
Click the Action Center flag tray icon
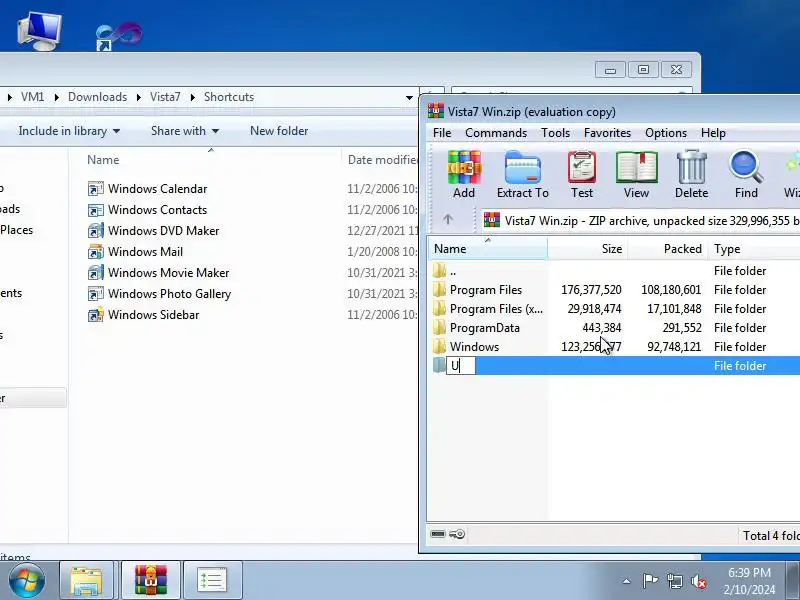(x=650, y=581)
